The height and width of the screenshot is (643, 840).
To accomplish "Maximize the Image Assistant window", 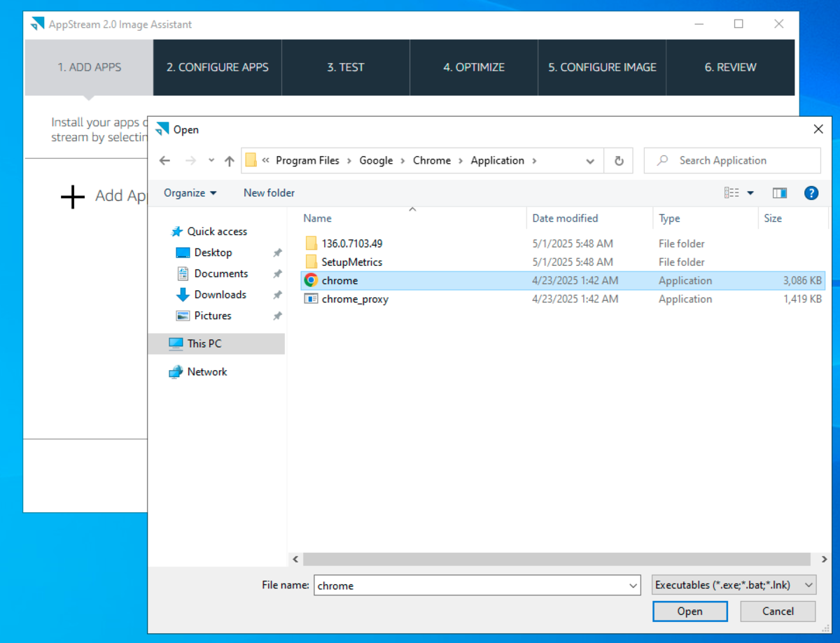I will [738, 24].
